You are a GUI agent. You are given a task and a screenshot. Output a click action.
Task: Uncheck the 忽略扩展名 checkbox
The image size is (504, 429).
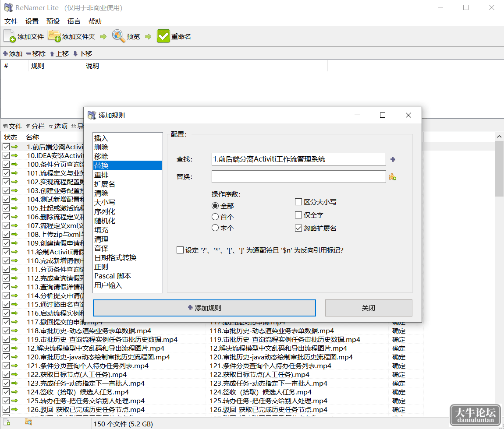click(298, 229)
